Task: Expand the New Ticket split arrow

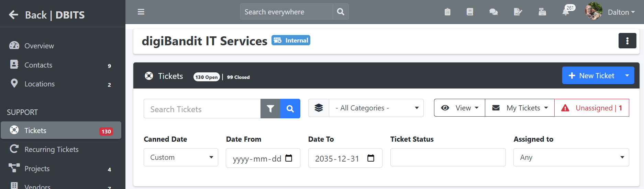Action: (627, 75)
